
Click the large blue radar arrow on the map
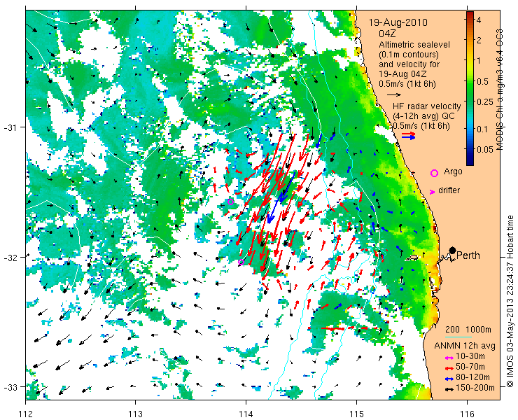point(281,198)
